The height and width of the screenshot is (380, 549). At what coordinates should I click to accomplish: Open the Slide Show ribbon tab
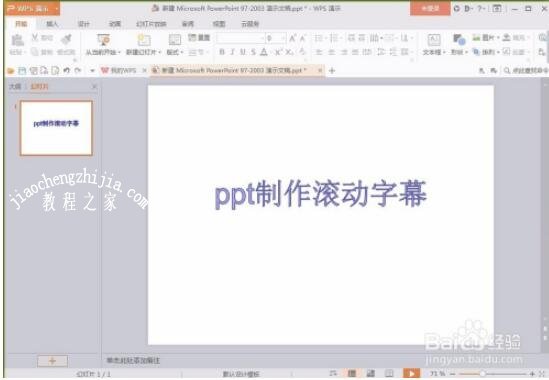click(151, 24)
